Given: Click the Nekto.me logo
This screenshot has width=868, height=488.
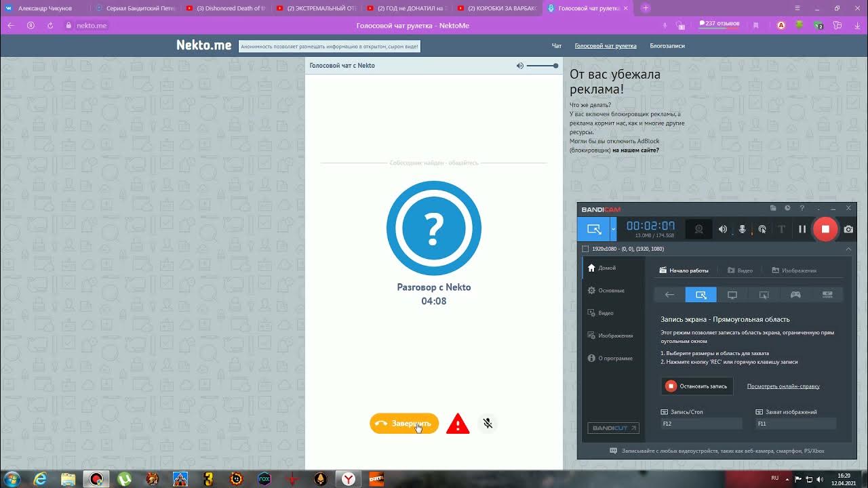Looking at the screenshot, I should pos(204,45).
